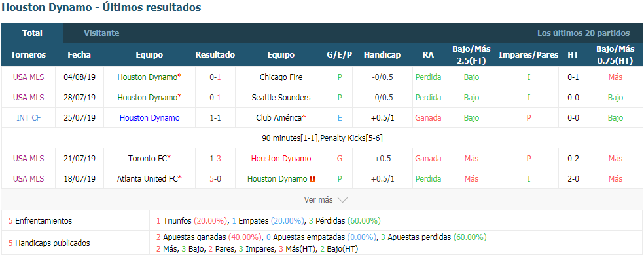Click the Impares/Pares column header

click(528, 55)
